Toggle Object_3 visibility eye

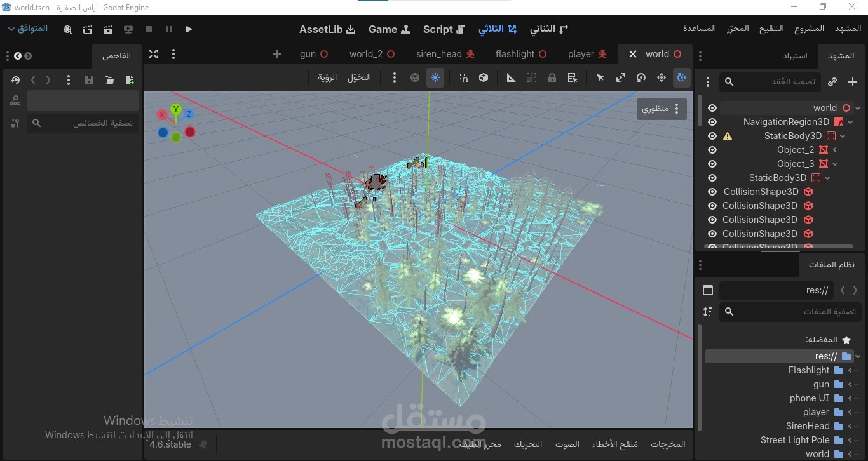712,164
